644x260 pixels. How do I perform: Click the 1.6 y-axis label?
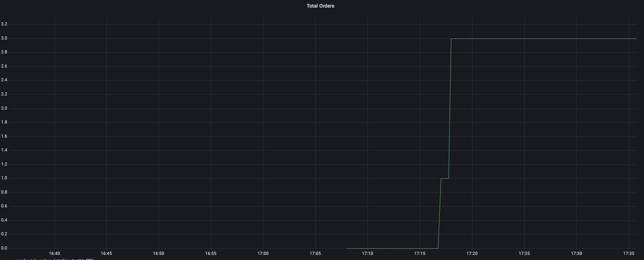tap(4, 136)
